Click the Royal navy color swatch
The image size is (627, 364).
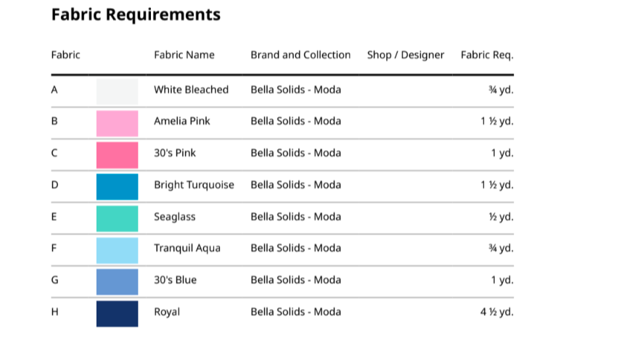point(117,313)
